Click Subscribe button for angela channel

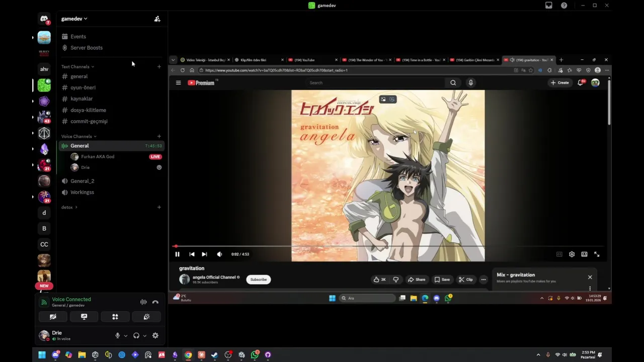pyautogui.click(x=259, y=280)
